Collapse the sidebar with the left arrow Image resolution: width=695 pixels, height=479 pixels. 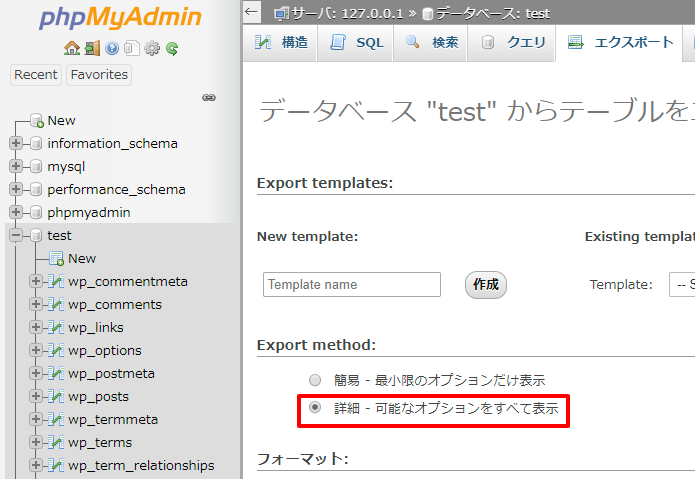[252, 12]
